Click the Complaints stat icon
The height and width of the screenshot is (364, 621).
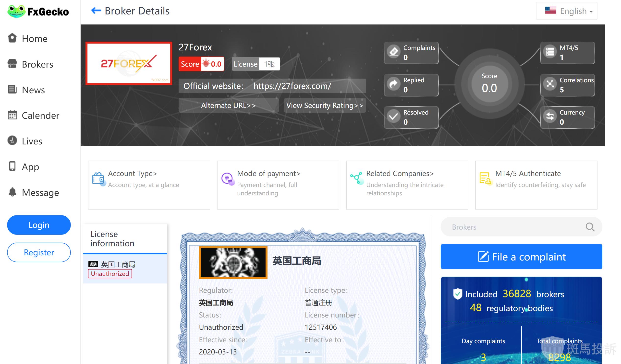click(394, 52)
